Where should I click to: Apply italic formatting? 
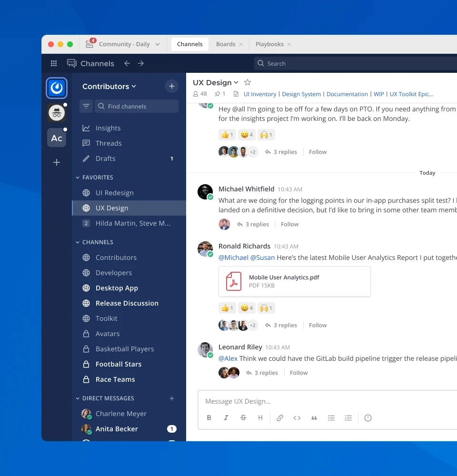(x=226, y=418)
